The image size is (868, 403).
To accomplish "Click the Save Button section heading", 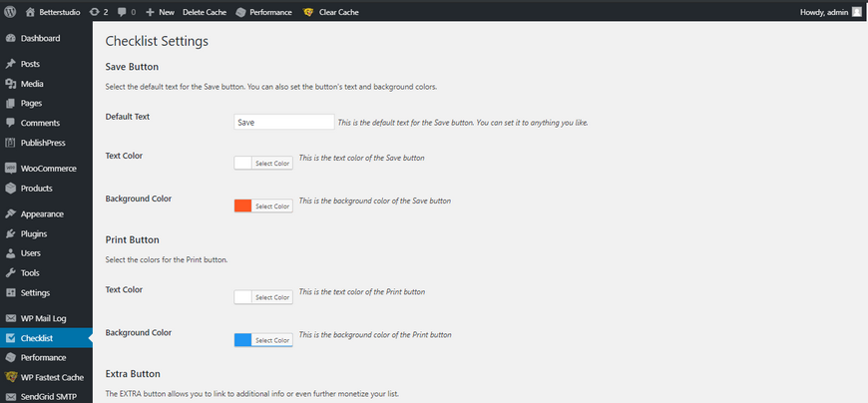I will [132, 67].
